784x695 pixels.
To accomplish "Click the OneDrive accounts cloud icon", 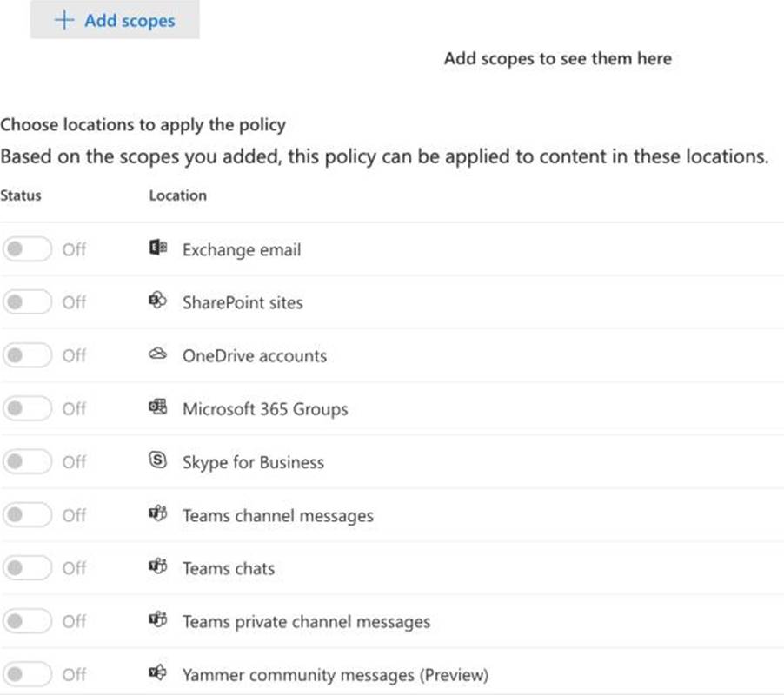I will [157, 355].
